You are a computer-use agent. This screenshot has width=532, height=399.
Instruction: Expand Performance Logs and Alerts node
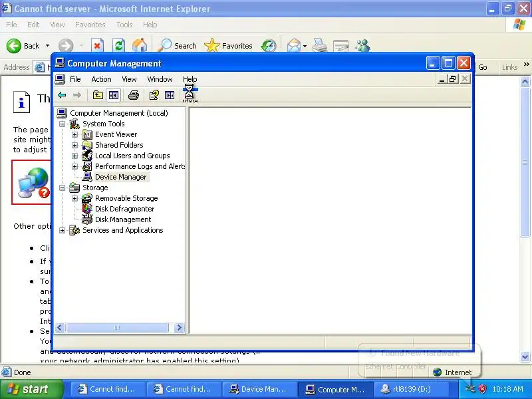click(x=74, y=167)
